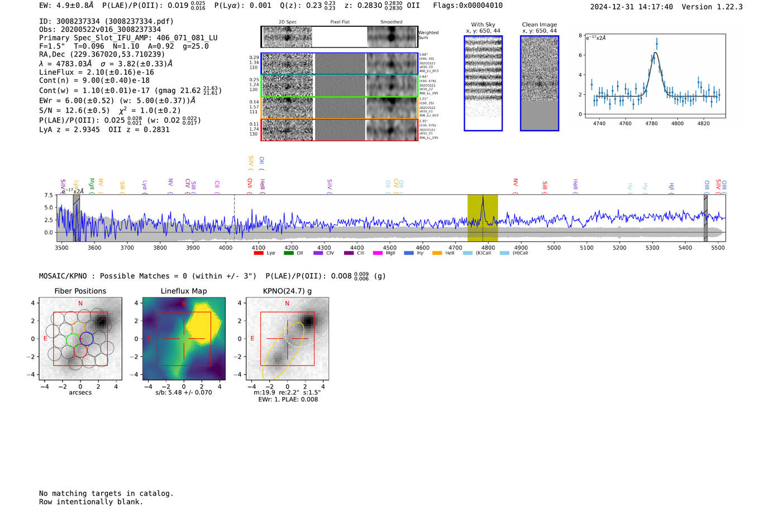Click the Primary Spec_Slot_IFU_AMP line

(128, 38)
